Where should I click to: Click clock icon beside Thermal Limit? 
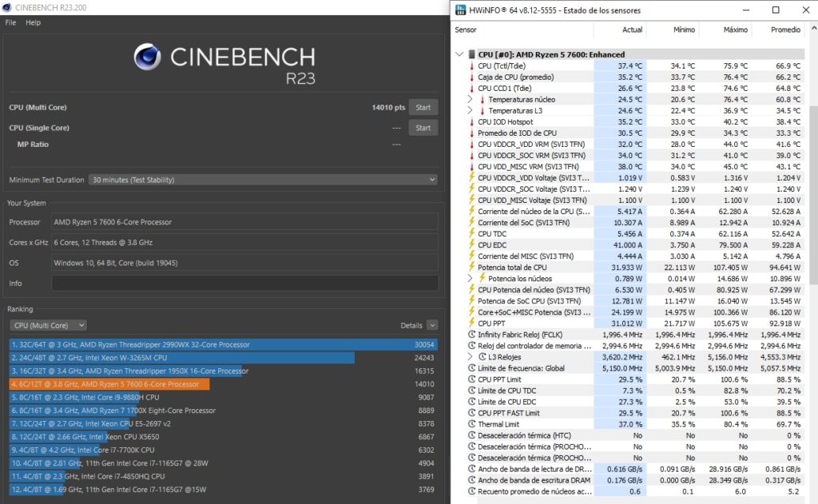point(471,424)
